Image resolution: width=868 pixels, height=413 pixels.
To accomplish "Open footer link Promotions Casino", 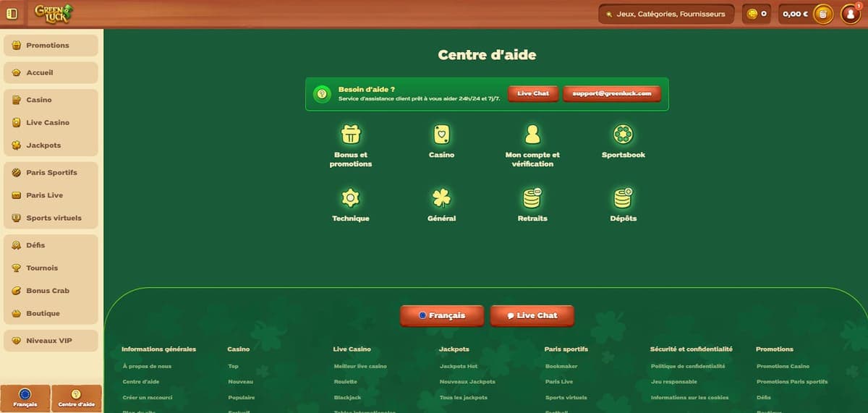I will (x=783, y=366).
